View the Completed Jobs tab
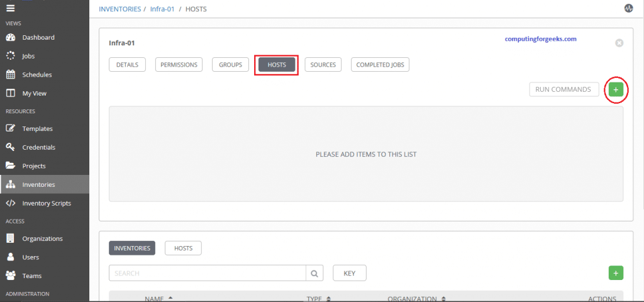Image resolution: width=644 pixels, height=302 pixels. [380, 65]
